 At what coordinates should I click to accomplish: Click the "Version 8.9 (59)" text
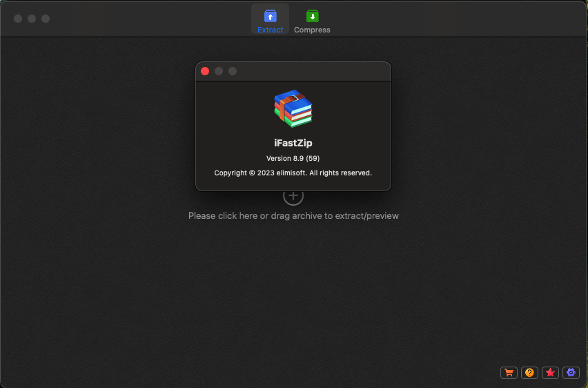coord(293,158)
